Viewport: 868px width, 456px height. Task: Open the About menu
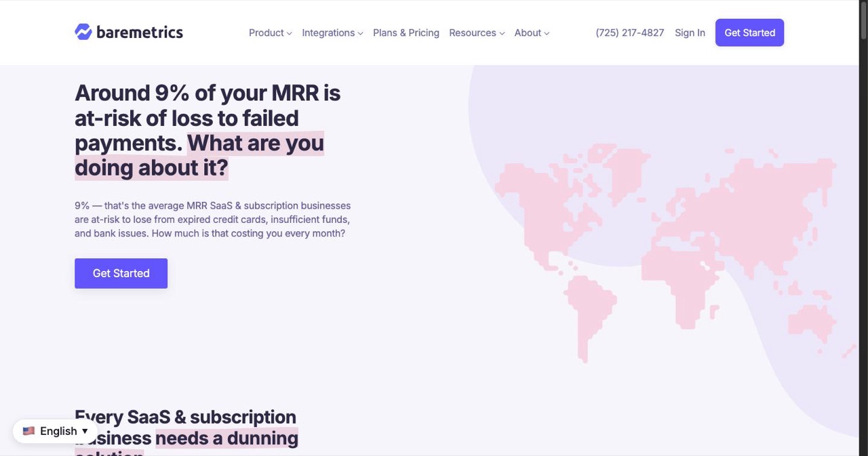(532, 33)
